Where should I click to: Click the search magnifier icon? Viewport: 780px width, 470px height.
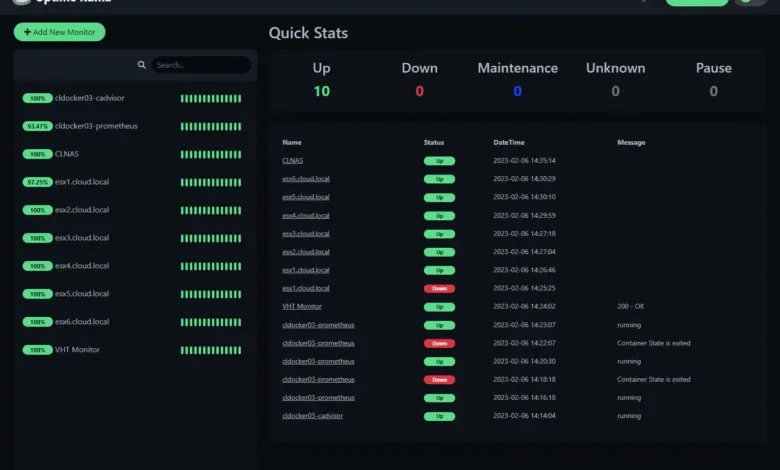coord(142,65)
